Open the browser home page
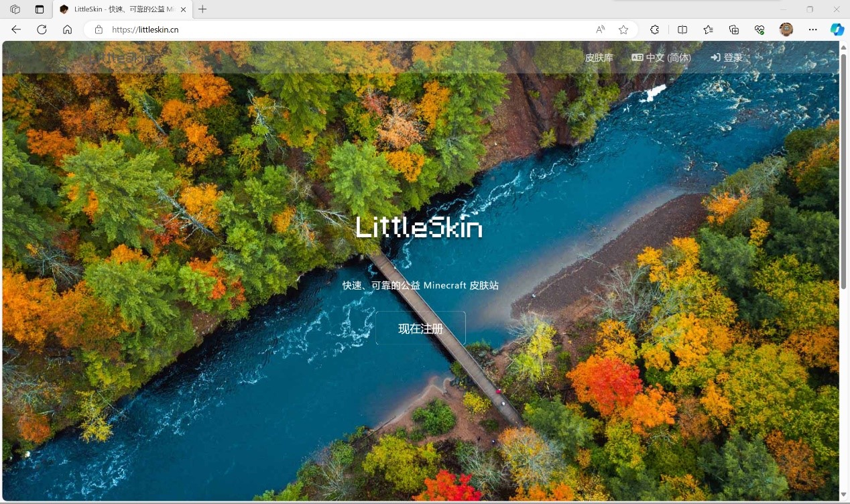 pos(66,29)
